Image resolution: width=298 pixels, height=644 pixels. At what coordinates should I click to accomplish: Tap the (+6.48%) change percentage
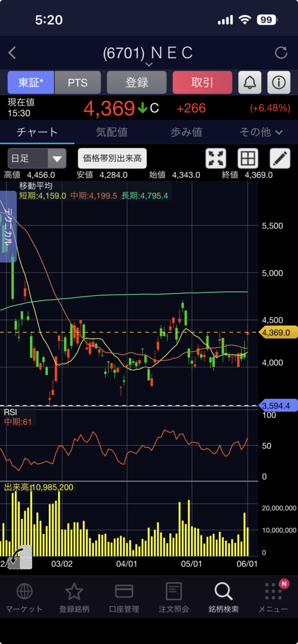pyautogui.click(x=270, y=108)
